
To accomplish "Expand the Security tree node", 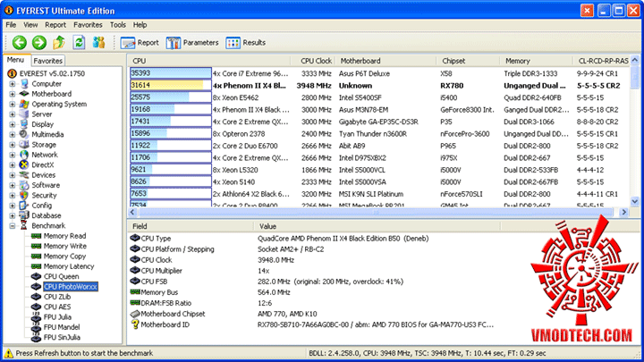I will [x=13, y=196].
